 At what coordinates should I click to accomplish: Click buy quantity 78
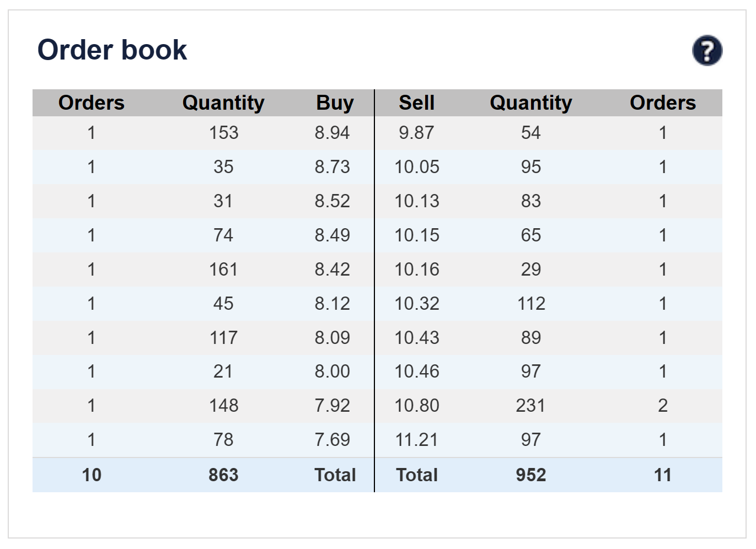pyautogui.click(x=223, y=440)
